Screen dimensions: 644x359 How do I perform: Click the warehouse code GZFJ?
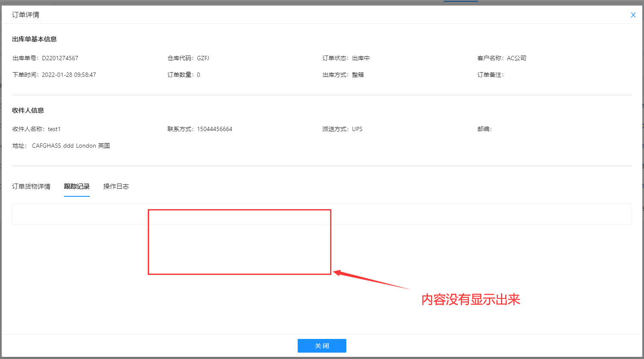(x=203, y=58)
